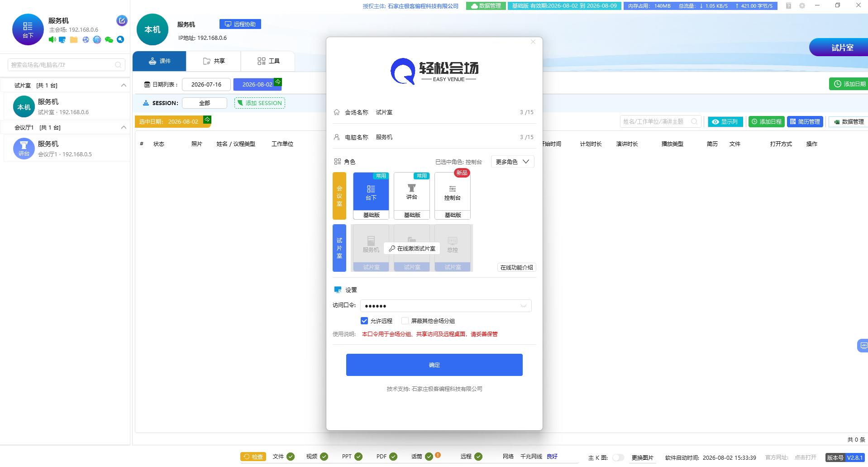Screen dimensions: 868x467
Task: Click the blue monitor remote desktop icon
Action: [x=62, y=40]
